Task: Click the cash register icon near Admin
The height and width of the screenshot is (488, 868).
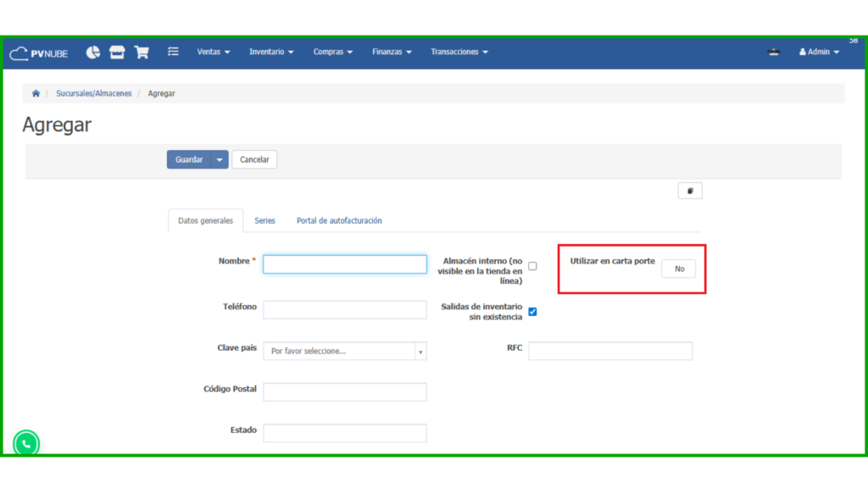Action: pyautogui.click(x=773, y=53)
